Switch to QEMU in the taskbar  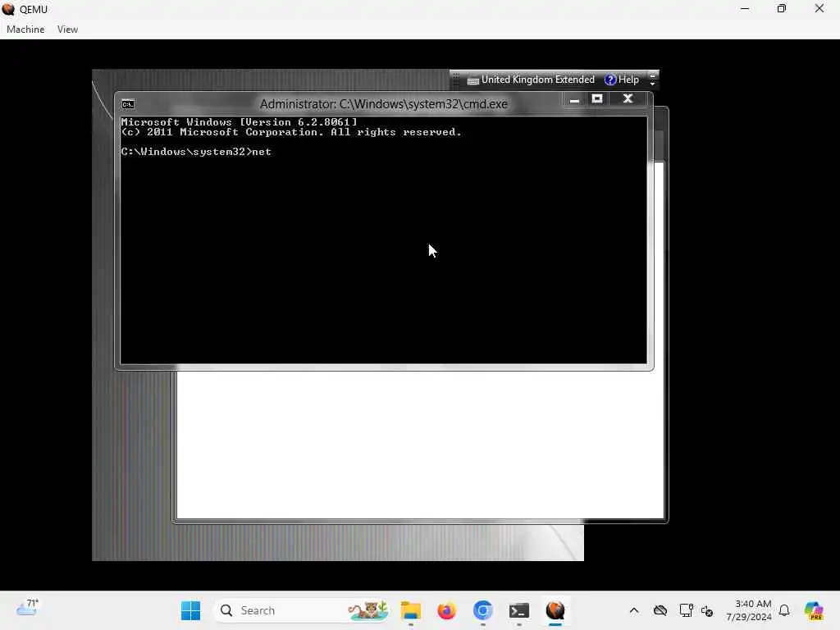tap(555, 610)
